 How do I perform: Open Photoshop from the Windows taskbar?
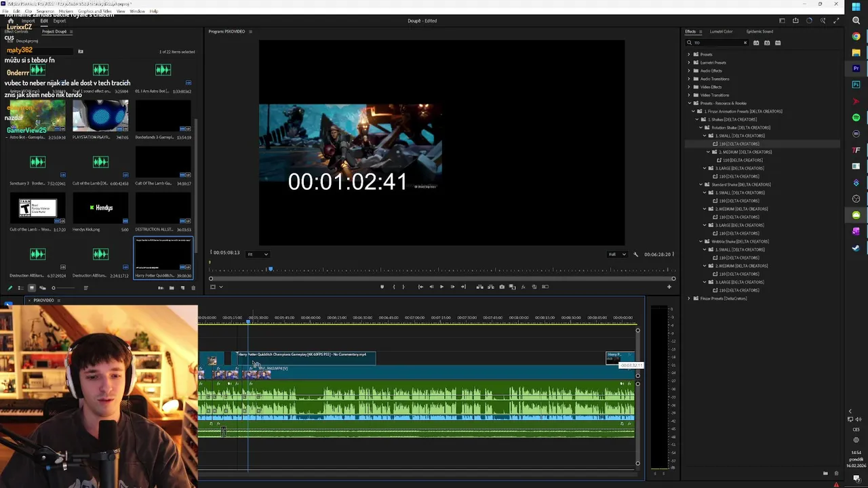pos(856,85)
